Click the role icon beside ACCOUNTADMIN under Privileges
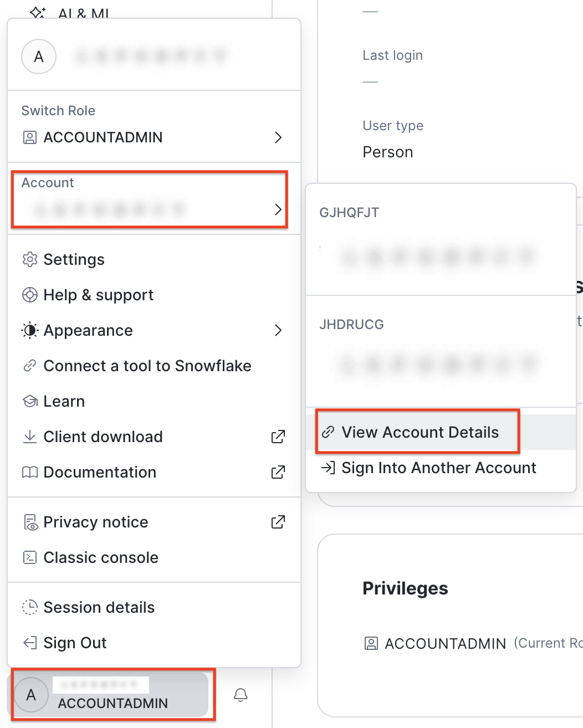 371,643
